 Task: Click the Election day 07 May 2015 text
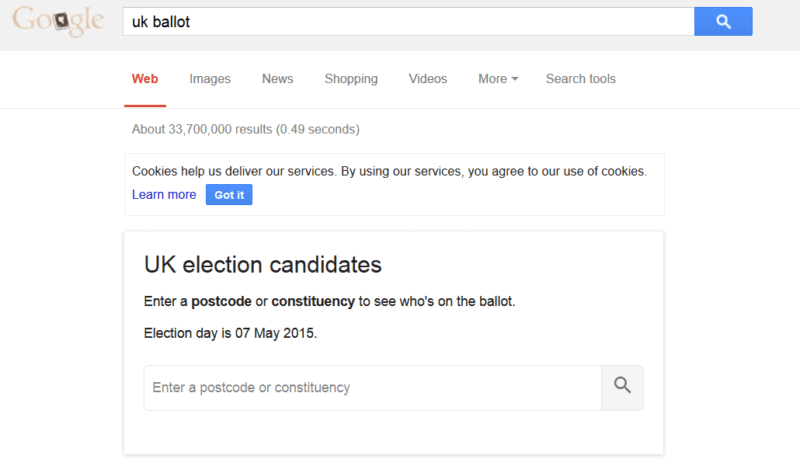(x=231, y=333)
